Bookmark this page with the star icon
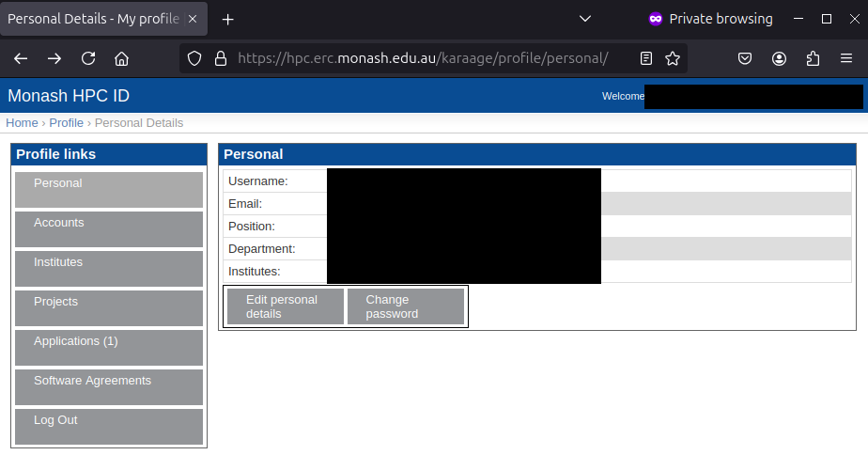 tap(673, 58)
